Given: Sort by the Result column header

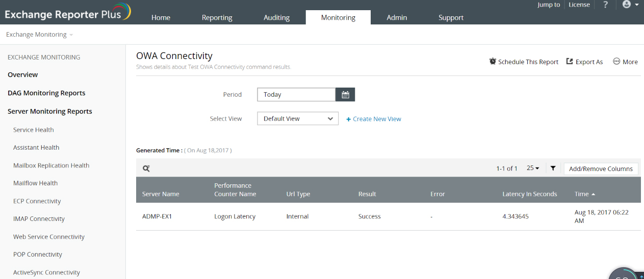Looking at the screenshot, I should click(x=367, y=194).
